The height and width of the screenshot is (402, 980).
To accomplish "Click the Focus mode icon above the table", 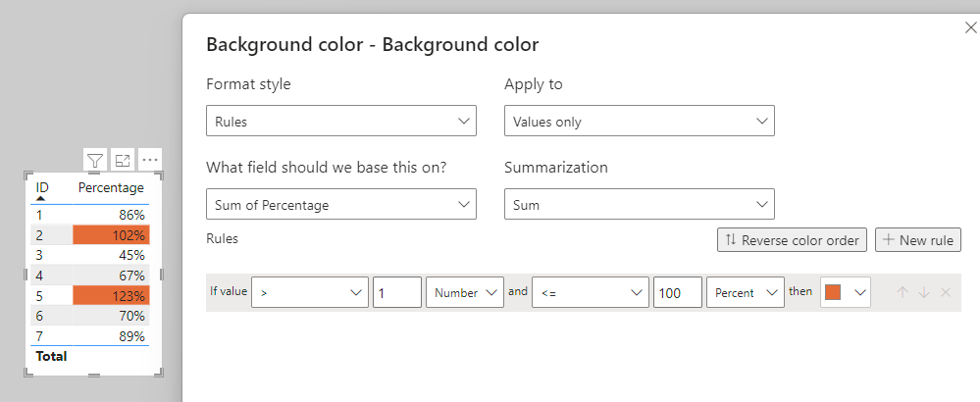I will [123, 161].
